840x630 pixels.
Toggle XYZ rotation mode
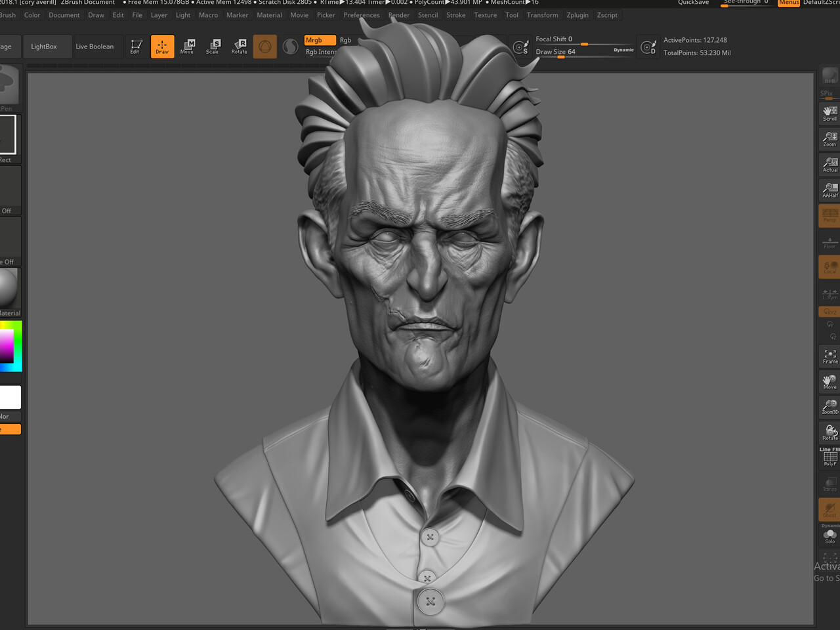pos(829,311)
